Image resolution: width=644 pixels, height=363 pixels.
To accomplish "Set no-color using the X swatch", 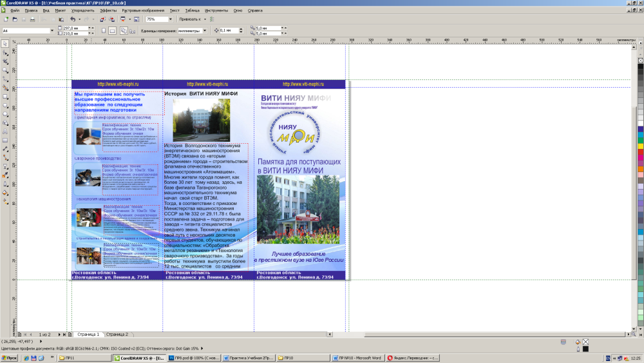I will tap(640, 61).
